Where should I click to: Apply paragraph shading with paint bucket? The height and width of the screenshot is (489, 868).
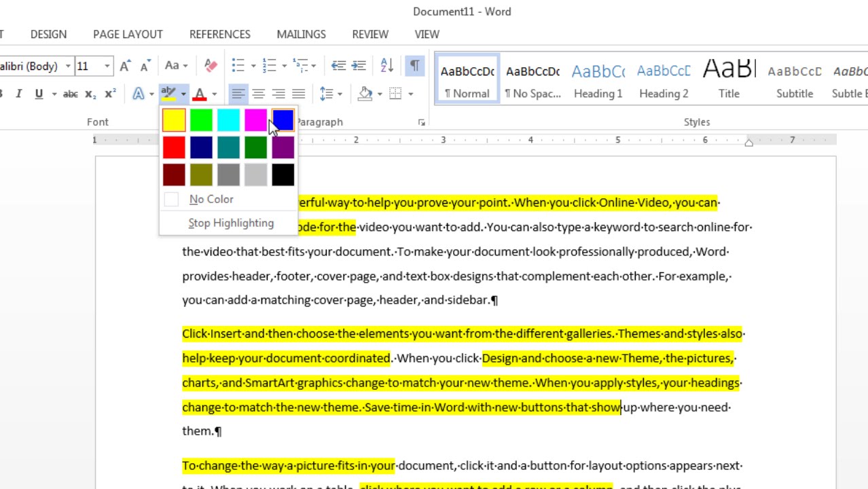(x=365, y=94)
